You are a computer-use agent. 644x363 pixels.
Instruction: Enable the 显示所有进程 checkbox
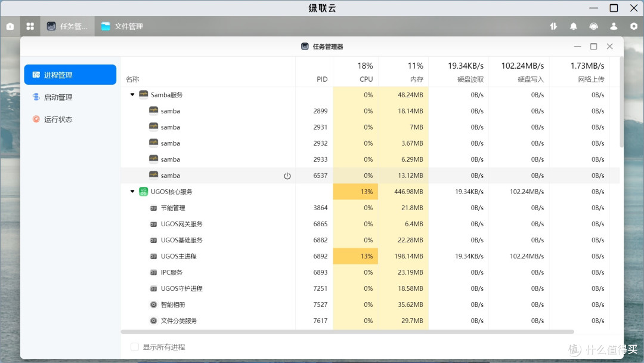coord(135,347)
